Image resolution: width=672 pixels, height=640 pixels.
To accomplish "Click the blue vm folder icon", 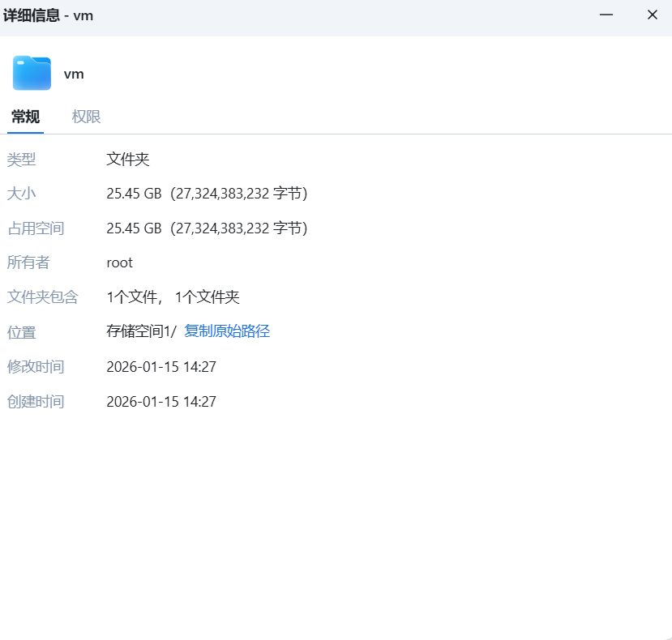I will (x=30, y=73).
